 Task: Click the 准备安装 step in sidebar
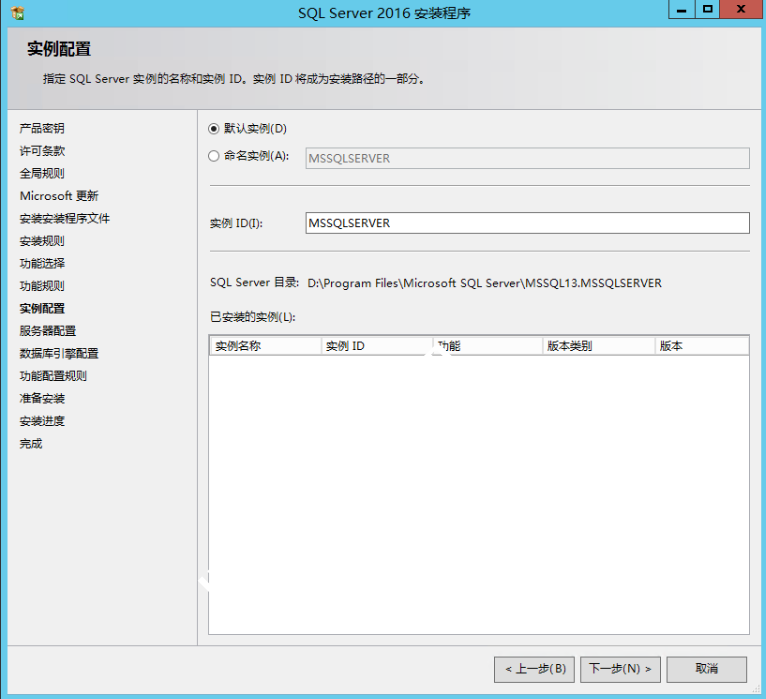click(42, 398)
